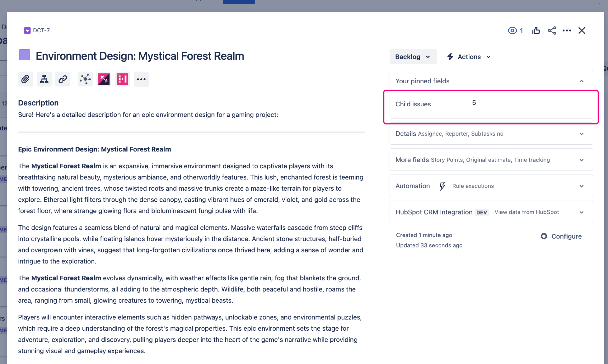
Task: Click the link issue chain icon
Action: tap(63, 79)
